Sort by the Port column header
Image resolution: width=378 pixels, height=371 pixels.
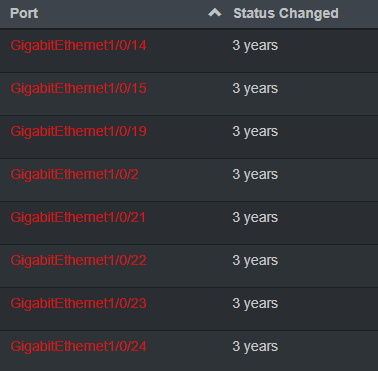[x=24, y=13]
